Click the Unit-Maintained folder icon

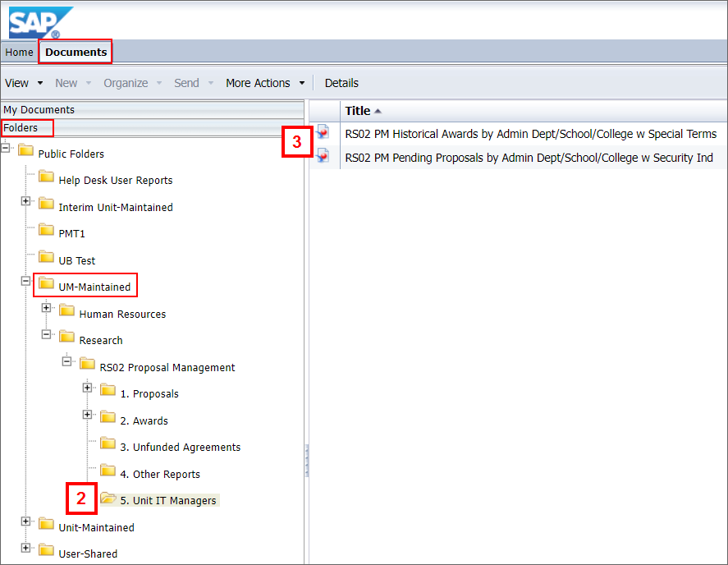[x=46, y=524]
